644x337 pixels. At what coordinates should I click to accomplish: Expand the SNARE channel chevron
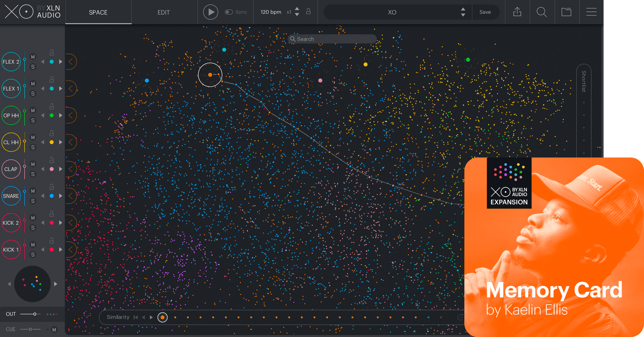click(71, 196)
